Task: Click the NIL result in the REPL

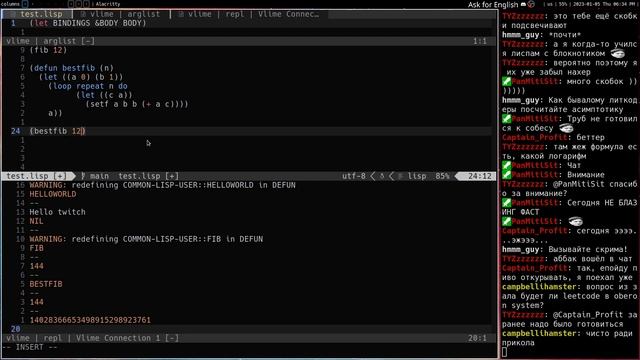Action: 36,221
